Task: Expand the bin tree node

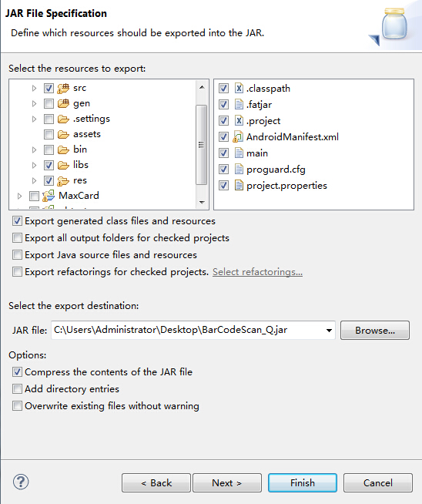Action: click(34, 150)
